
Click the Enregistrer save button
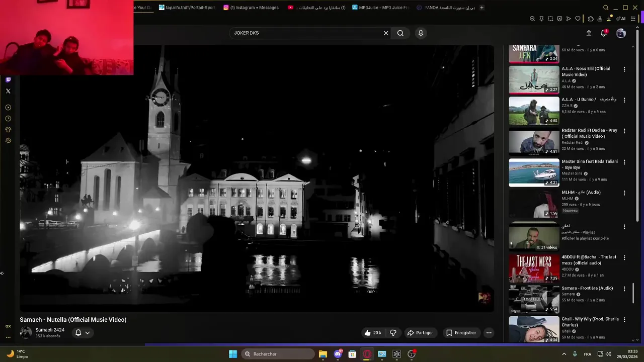pyautogui.click(x=461, y=333)
